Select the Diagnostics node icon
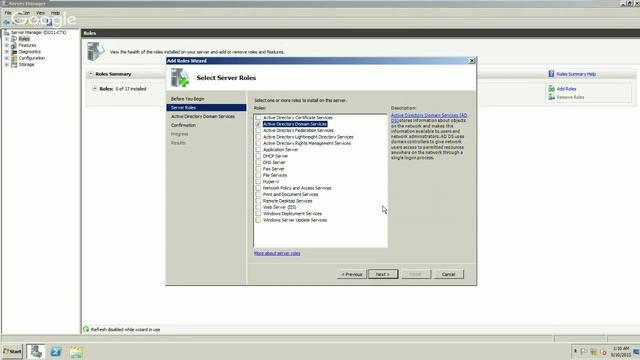 (x=14, y=52)
